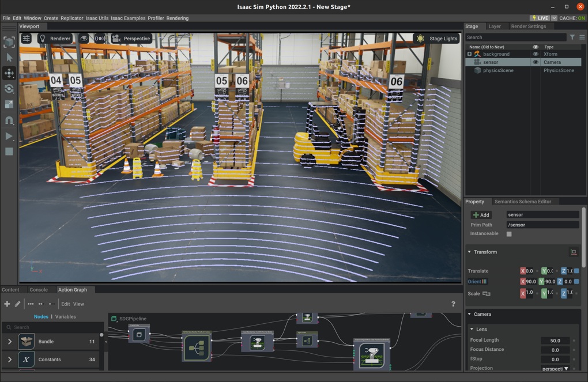Open the viewport show/hide eye menu
The height and width of the screenshot is (382, 588).
84,38
